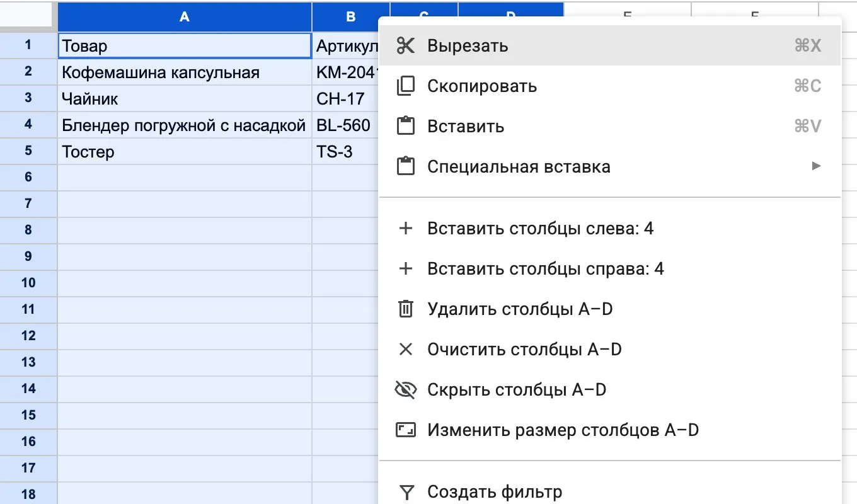
Task: Select cell containing Артикул
Action: [x=345, y=45]
